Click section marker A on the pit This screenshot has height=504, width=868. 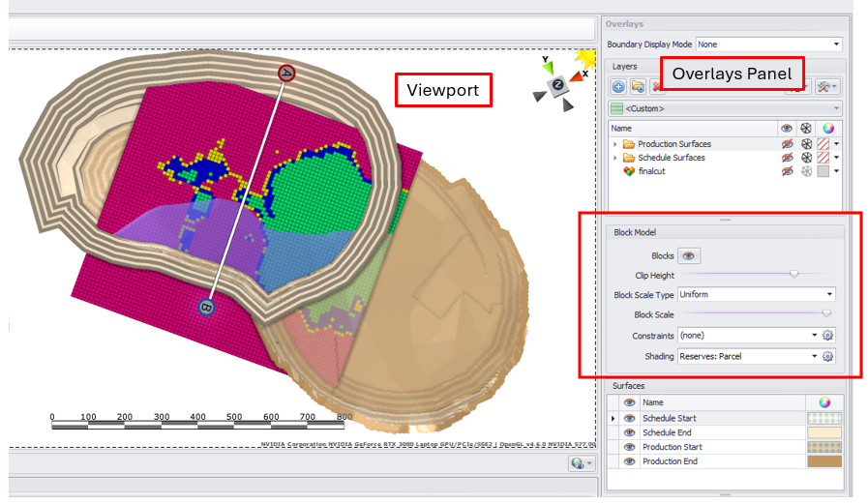point(285,73)
